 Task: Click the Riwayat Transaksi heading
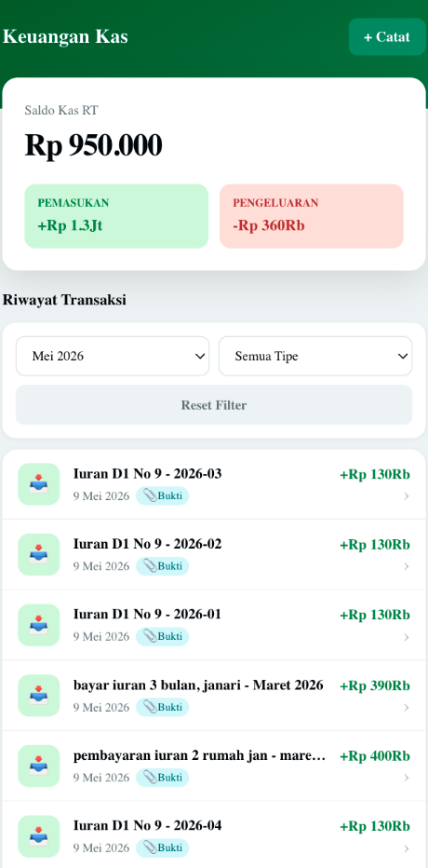(x=64, y=300)
